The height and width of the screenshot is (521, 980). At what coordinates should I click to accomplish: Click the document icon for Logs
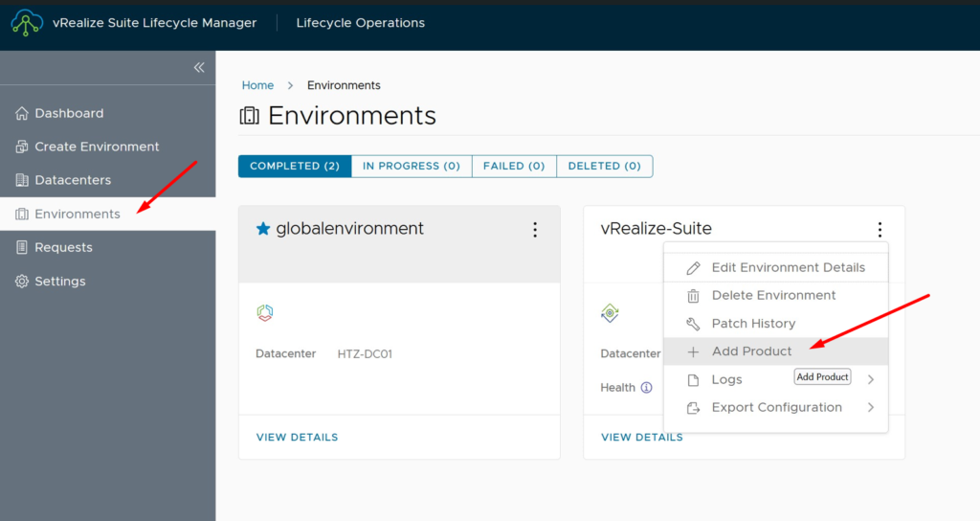point(693,379)
